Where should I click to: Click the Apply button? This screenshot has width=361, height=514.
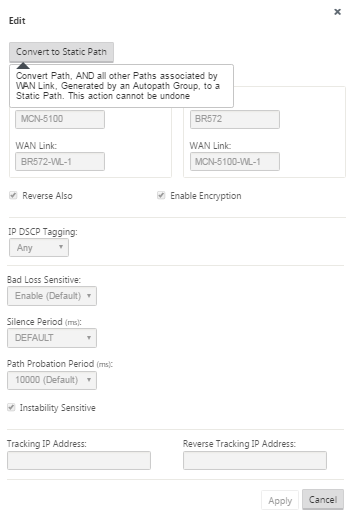pyautogui.click(x=280, y=500)
